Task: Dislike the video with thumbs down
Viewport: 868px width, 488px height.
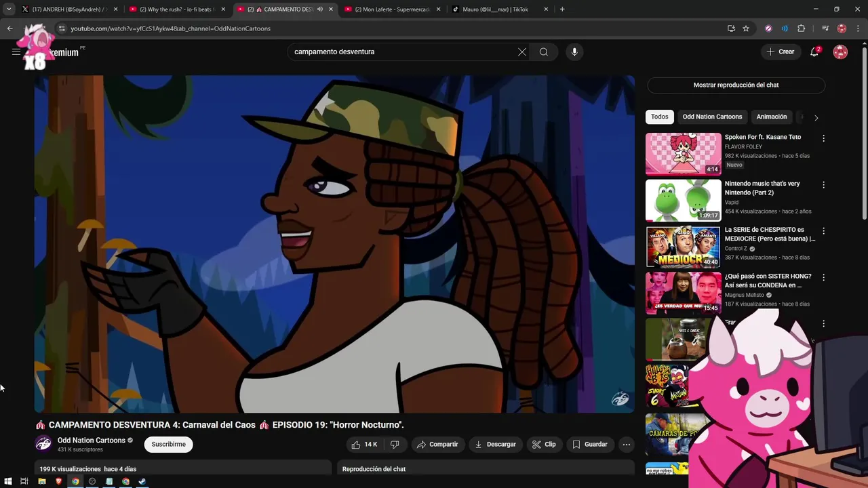Action: pos(395,445)
